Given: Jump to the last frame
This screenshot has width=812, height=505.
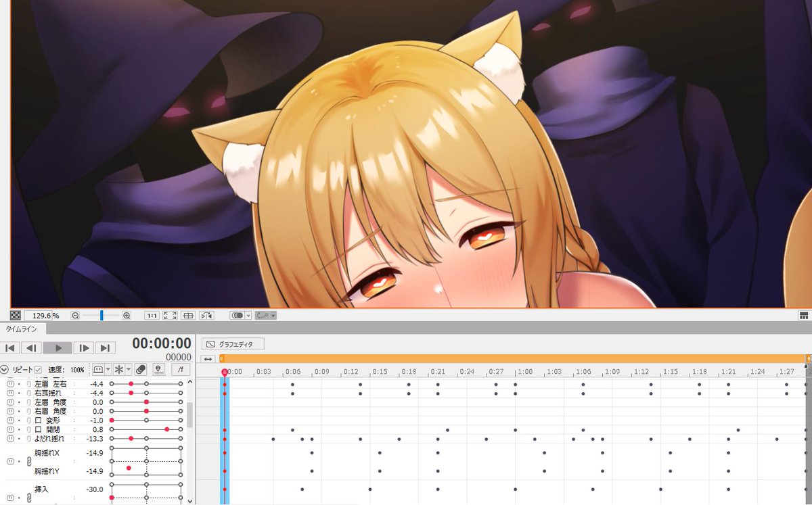Looking at the screenshot, I should 104,348.
